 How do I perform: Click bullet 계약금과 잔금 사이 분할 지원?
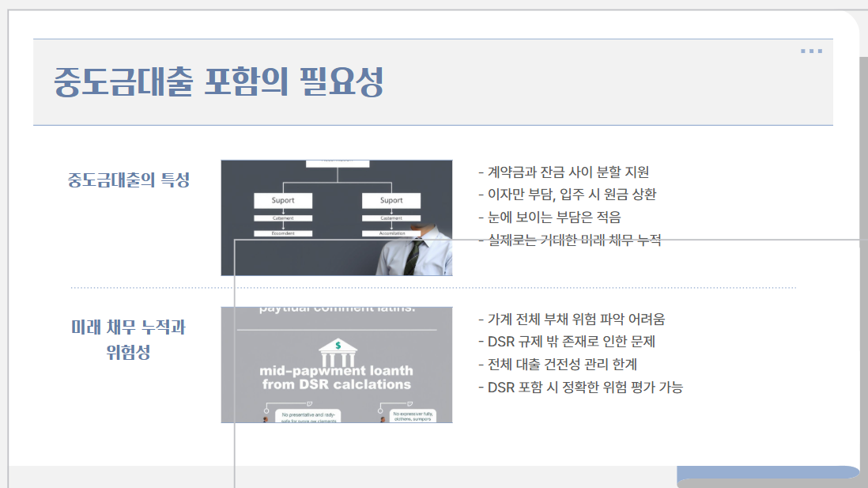(x=564, y=172)
